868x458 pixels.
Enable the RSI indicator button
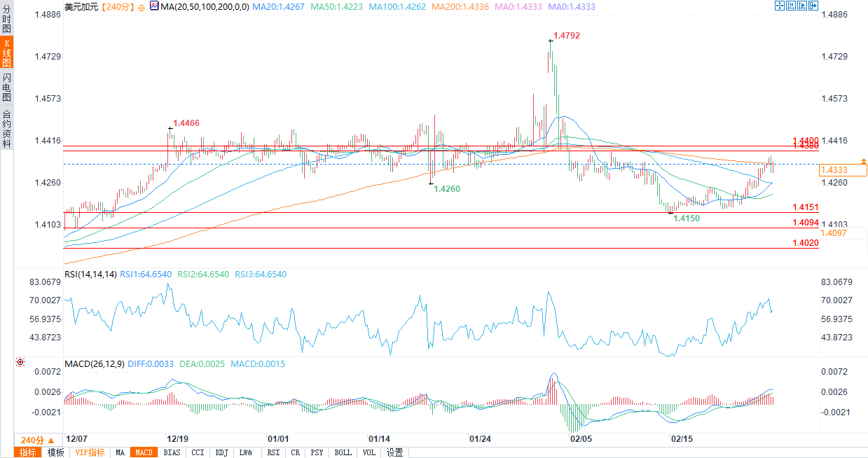[x=273, y=452]
